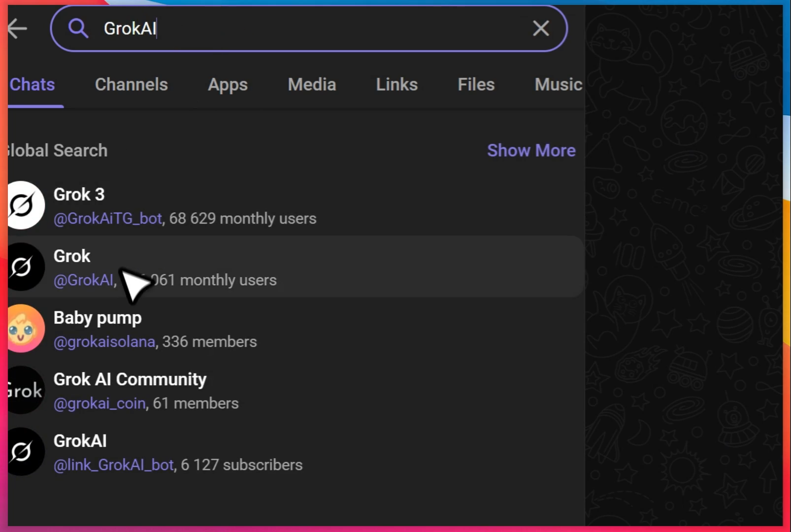The width and height of the screenshot is (791, 532).
Task: Click the 68 629 monthly users text
Action: pyautogui.click(x=243, y=218)
